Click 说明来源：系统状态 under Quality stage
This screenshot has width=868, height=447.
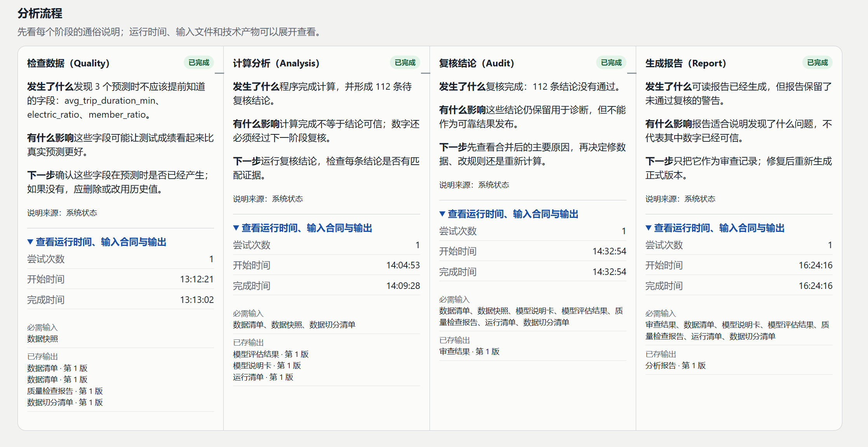62,213
